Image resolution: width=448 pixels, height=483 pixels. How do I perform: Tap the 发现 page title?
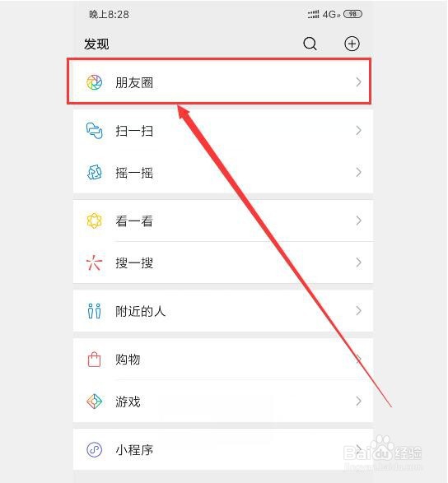(96, 44)
